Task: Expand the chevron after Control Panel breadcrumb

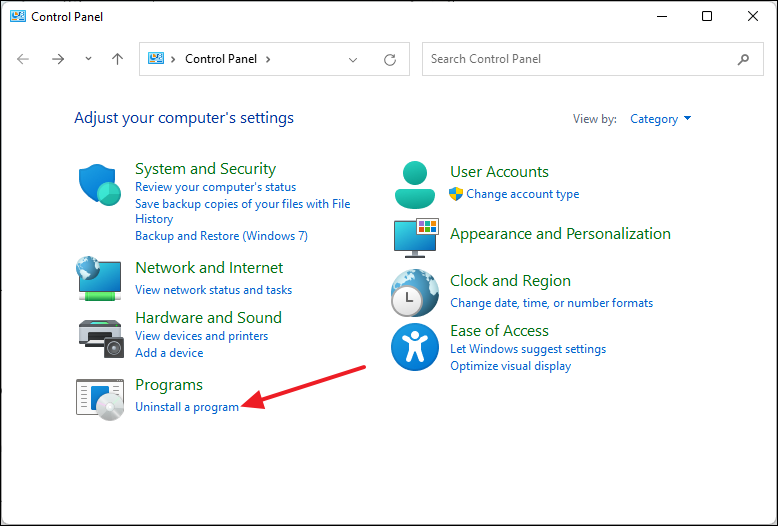Action: click(268, 59)
